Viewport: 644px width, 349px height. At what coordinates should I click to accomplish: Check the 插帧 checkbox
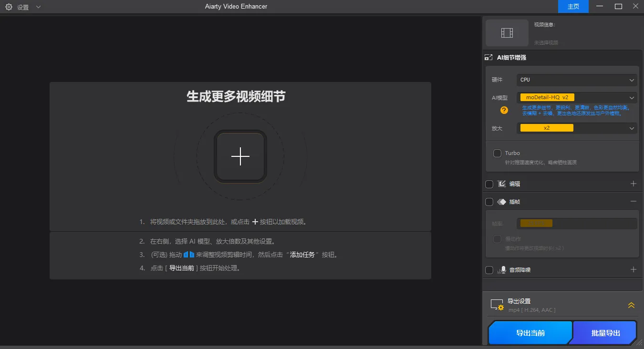[489, 202]
